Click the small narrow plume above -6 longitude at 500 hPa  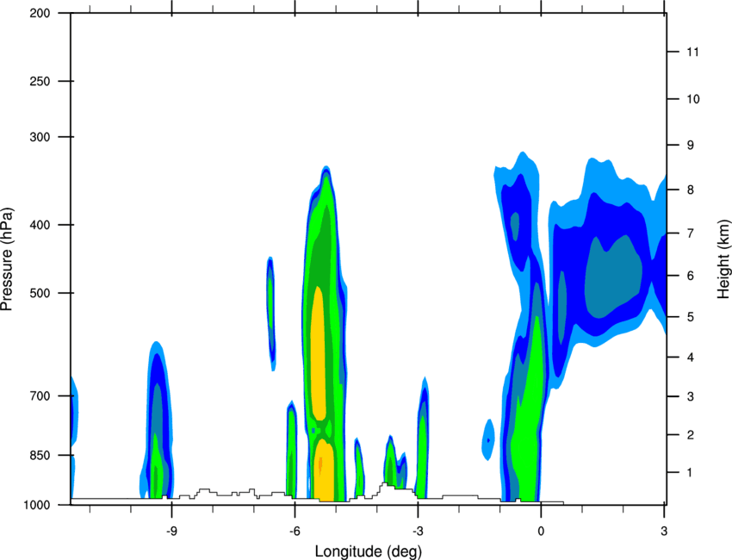[270, 313]
